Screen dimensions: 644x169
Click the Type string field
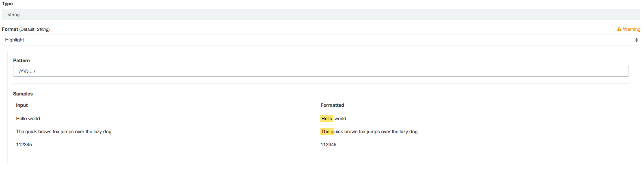[x=321, y=15]
